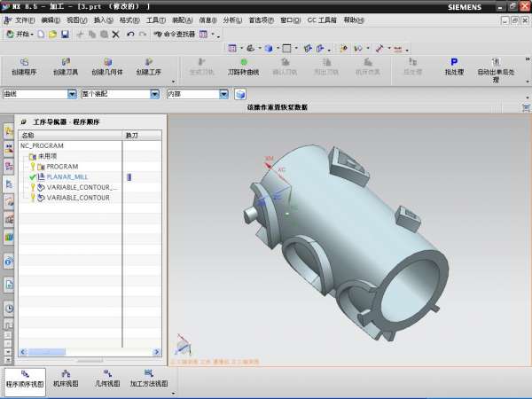Select the PROGRAM folder node
Screen dimensions: 532x399
pyautogui.click(x=62, y=167)
